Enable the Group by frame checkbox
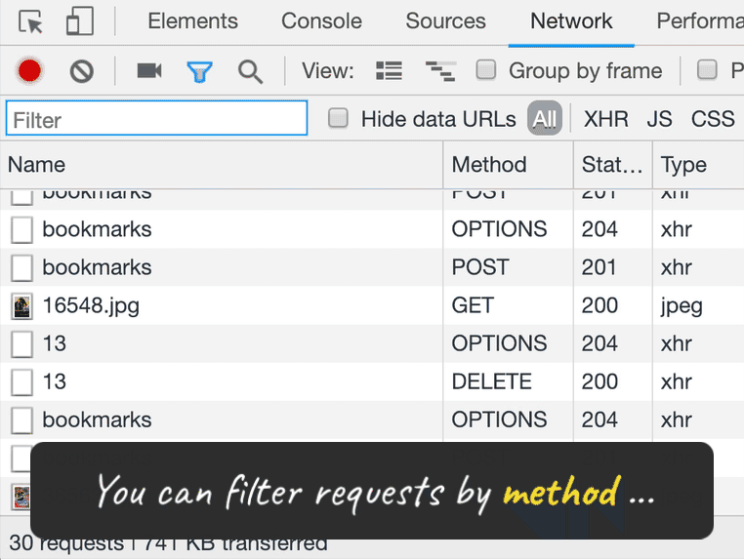Screen dimensions: 744x560 click(x=485, y=70)
